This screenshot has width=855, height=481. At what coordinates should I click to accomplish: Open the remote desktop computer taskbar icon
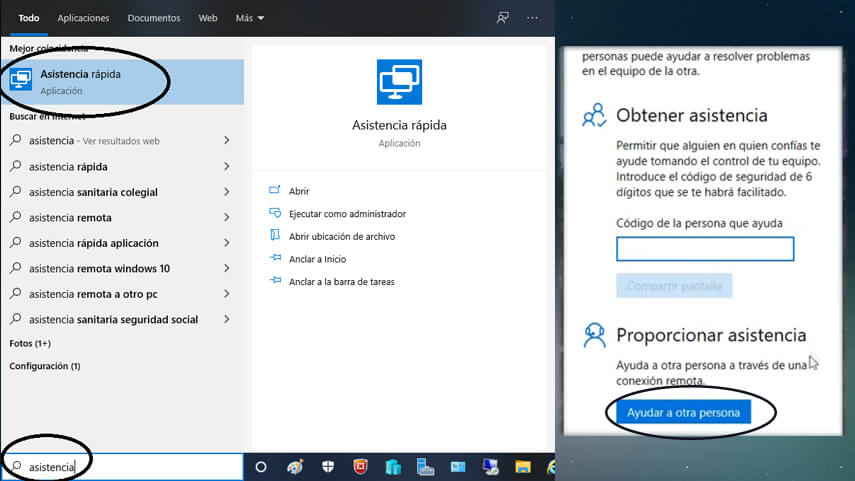(x=490, y=467)
